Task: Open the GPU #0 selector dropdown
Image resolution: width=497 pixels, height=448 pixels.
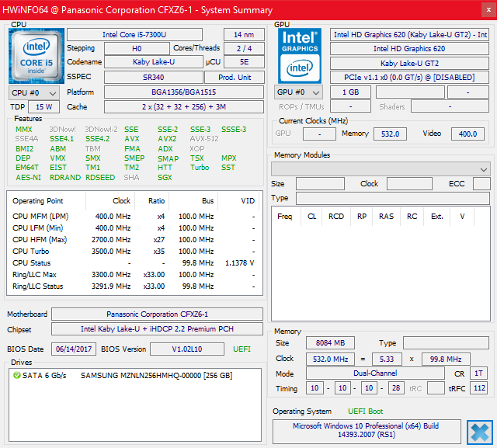Action: tap(298, 92)
